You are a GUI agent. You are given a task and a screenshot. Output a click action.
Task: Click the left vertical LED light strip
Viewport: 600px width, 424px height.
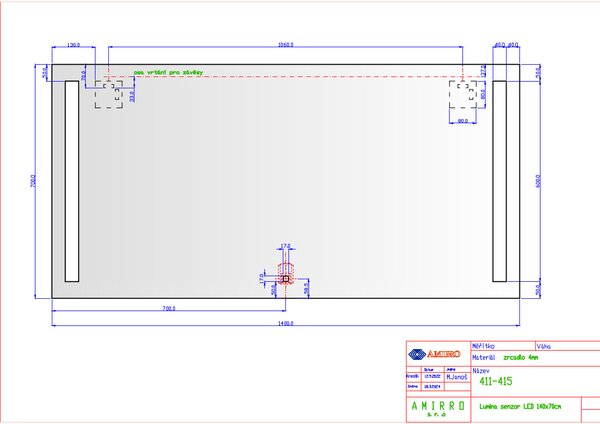(x=72, y=181)
